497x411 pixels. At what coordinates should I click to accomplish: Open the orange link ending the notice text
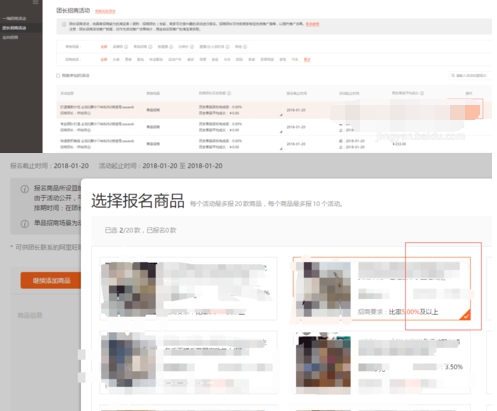tap(312, 24)
